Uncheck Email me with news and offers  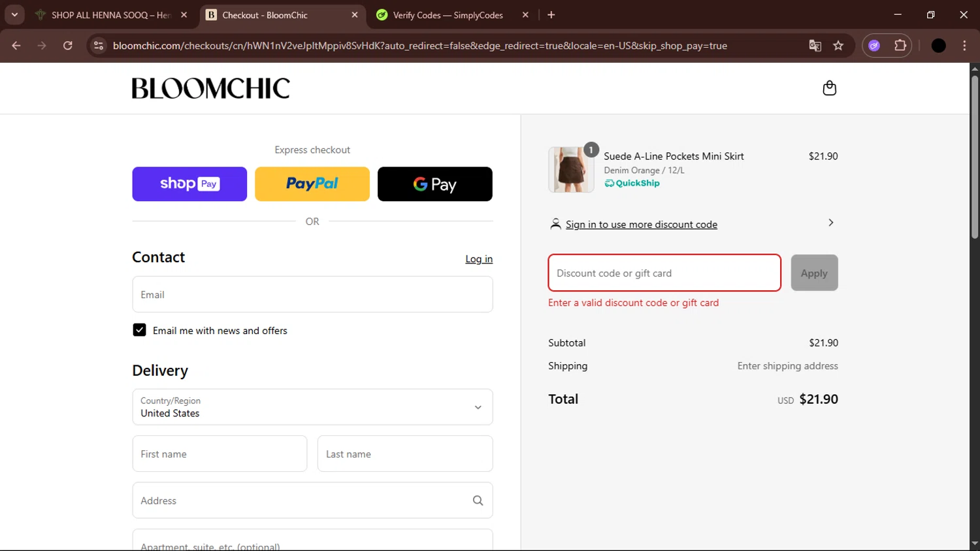click(x=139, y=330)
